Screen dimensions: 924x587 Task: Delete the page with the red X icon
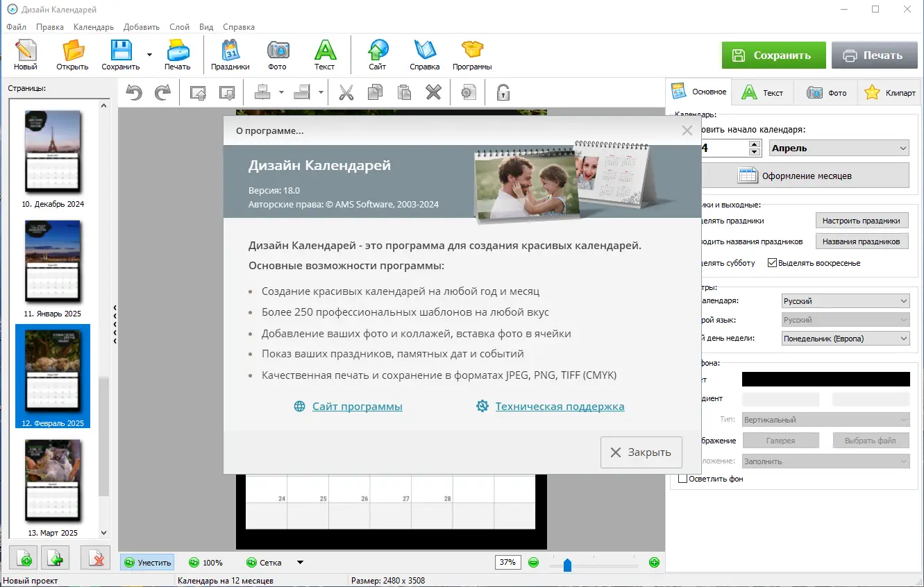(96, 559)
